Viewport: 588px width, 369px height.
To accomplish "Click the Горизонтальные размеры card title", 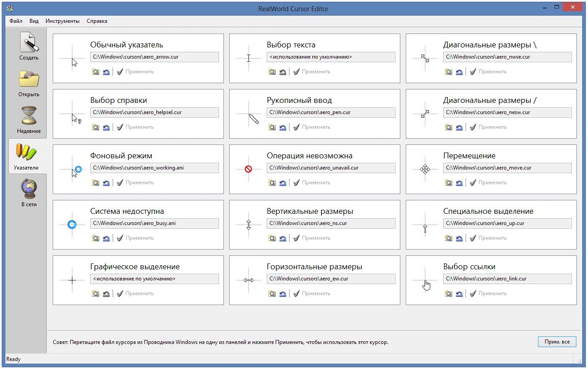I will [315, 267].
